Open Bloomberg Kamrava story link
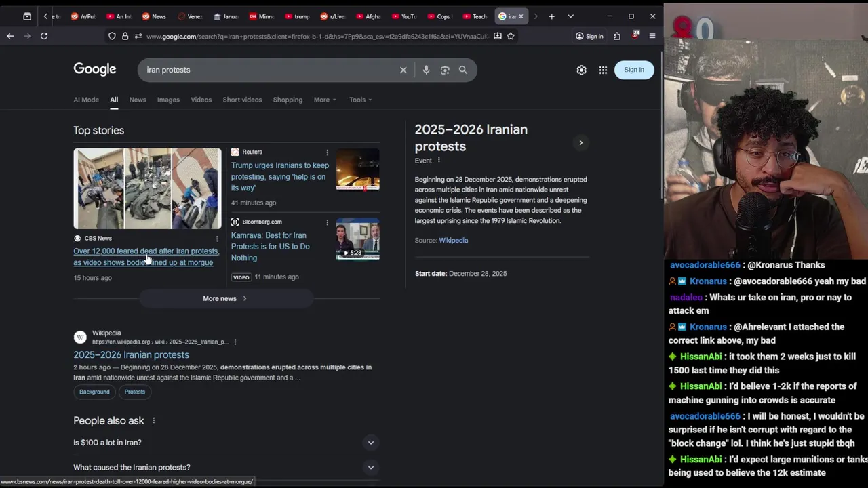868x488 pixels. pos(270,247)
